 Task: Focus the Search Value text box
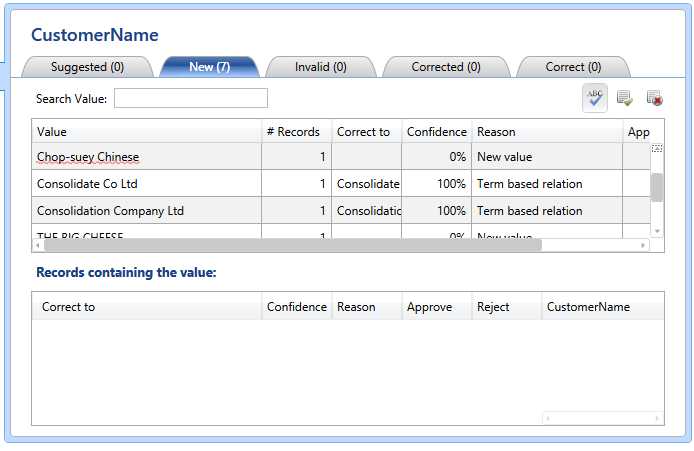(x=191, y=98)
